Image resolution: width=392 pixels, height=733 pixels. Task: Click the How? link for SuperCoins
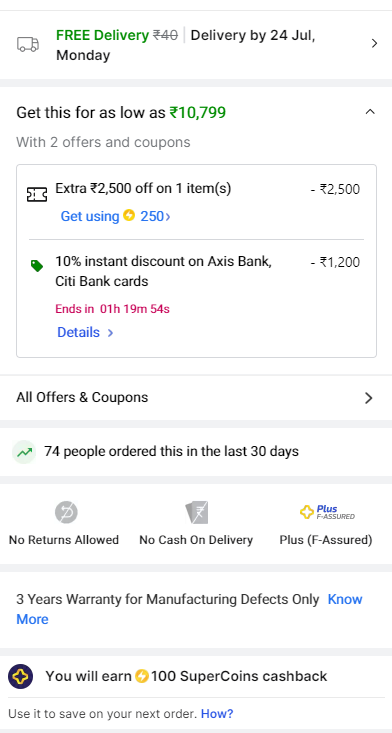pos(217,714)
